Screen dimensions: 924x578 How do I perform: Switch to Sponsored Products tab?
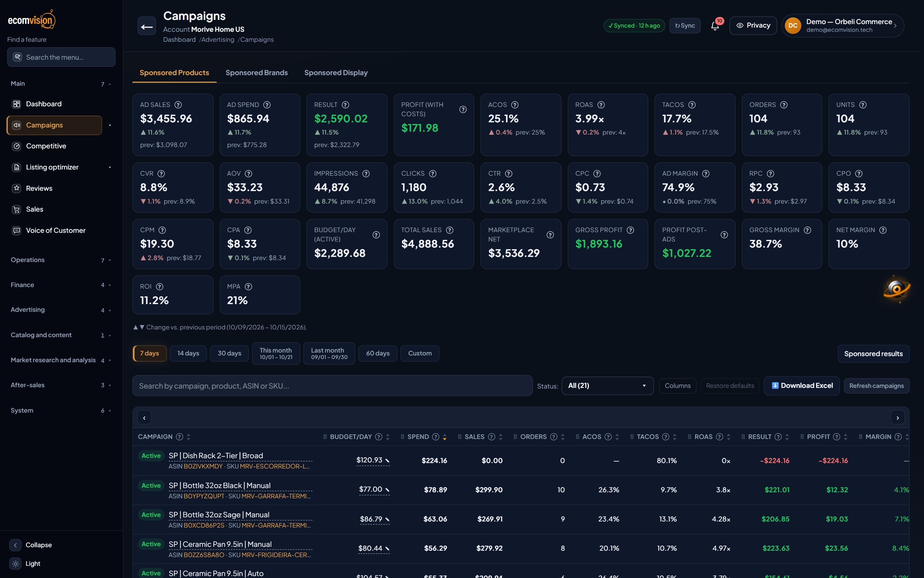pyautogui.click(x=174, y=73)
